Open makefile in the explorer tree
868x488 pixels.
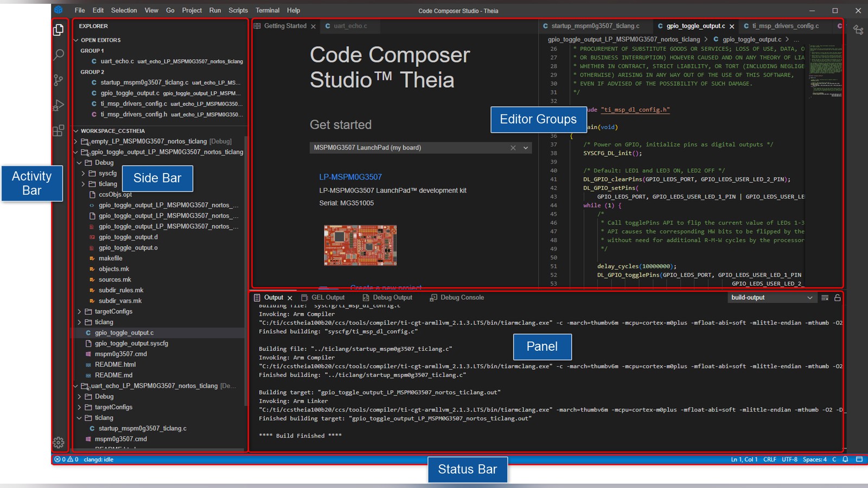[x=111, y=259]
